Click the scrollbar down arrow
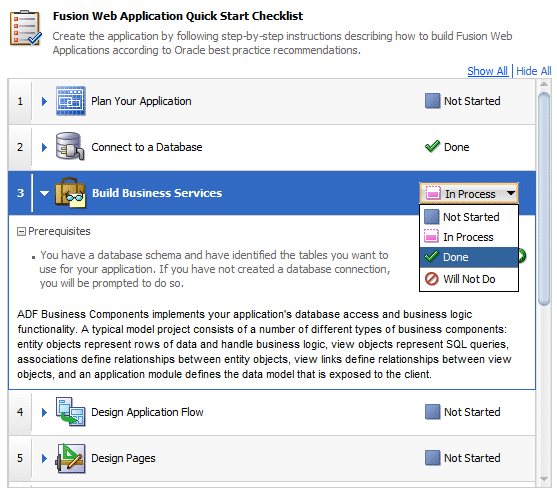 click(544, 479)
